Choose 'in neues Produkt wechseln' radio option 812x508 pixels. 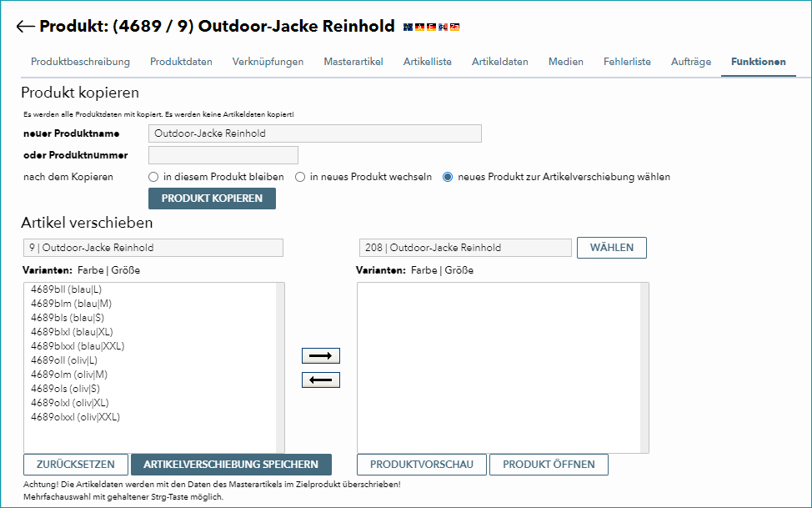[x=300, y=178]
